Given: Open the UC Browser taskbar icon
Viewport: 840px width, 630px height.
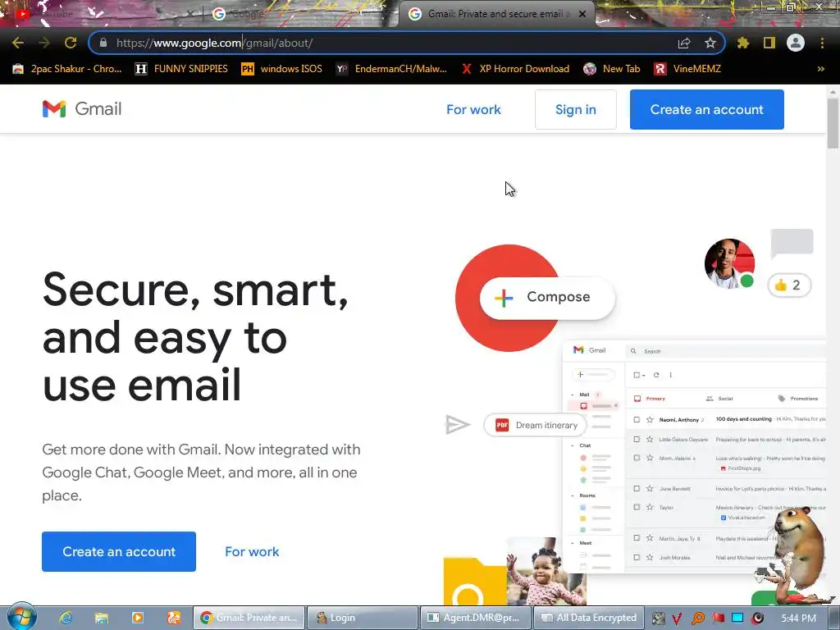Looking at the screenshot, I should pyautogui.click(x=174, y=618).
